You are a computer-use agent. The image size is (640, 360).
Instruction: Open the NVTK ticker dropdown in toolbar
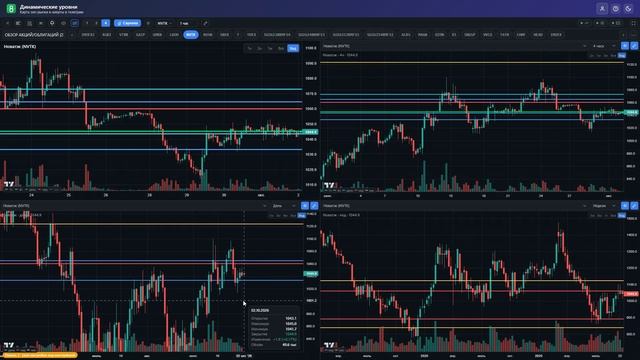coord(164,23)
